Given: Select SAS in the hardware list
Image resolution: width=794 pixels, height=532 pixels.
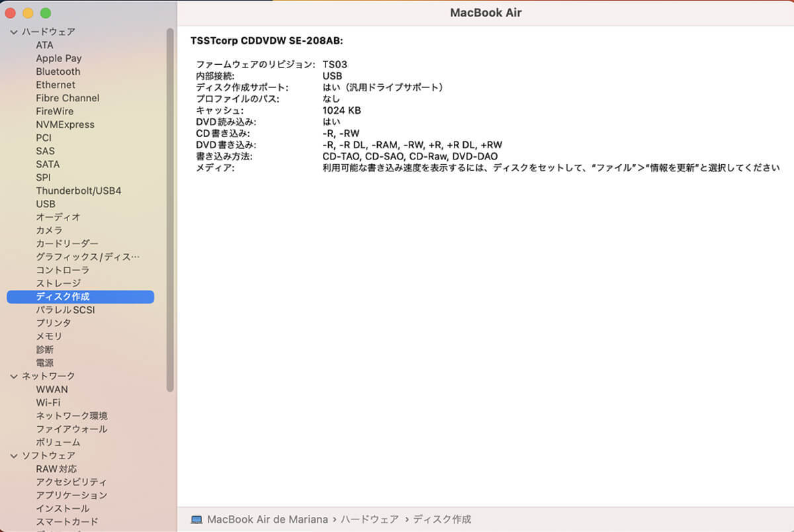Looking at the screenshot, I should [x=46, y=151].
